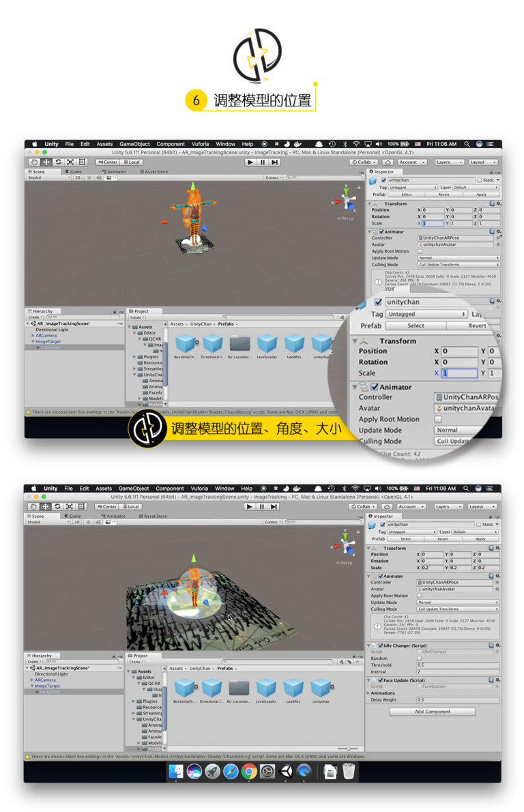
Task: Open Siri from the Dock
Action: click(194, 771)
